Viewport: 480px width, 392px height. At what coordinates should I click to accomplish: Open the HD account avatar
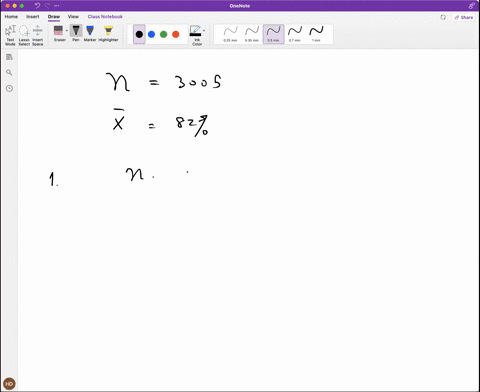(9, 384)
